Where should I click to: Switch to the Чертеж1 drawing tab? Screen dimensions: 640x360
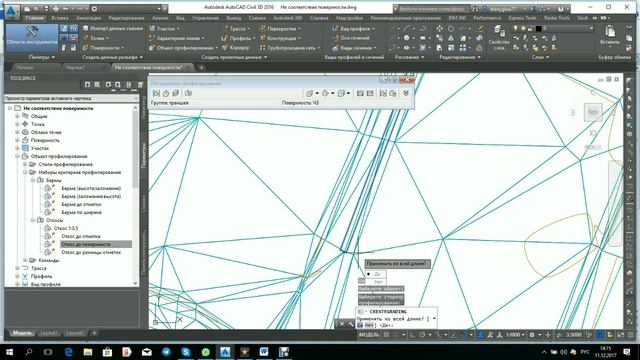[x=76, y=67]
